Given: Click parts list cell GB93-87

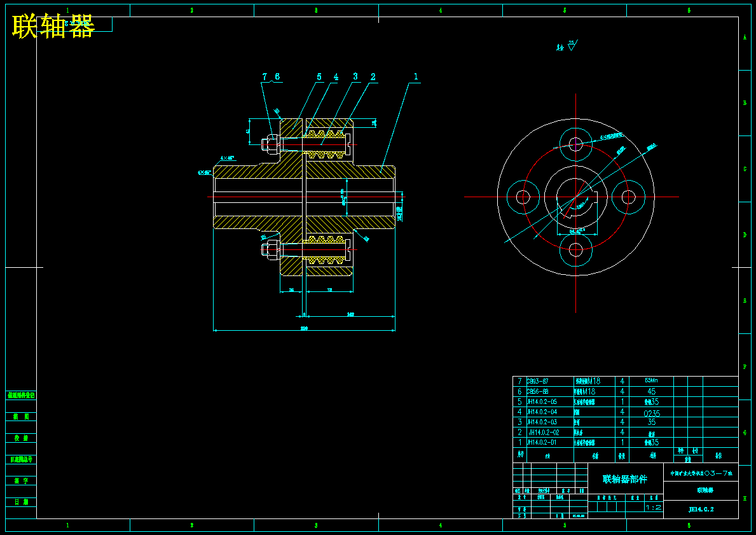Looking at the screenshot, I should tap(537, 381).
